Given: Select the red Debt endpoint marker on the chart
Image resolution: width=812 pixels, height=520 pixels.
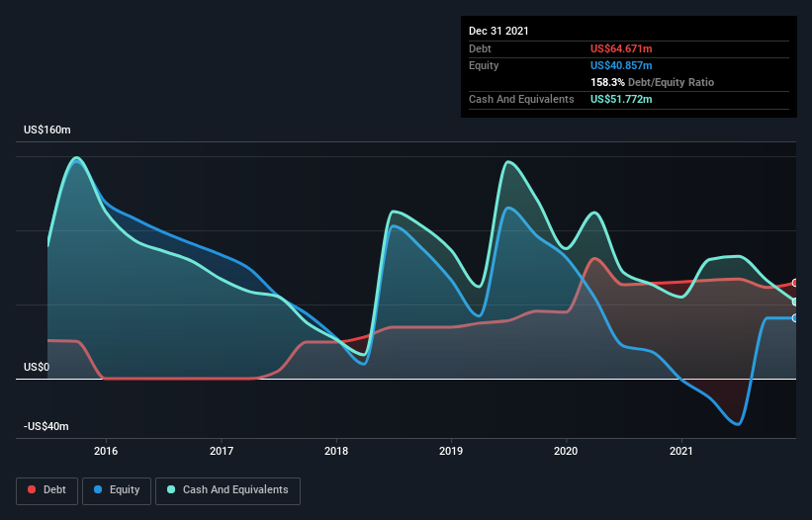Looking at the screenshot, I should tap(795, 283).
